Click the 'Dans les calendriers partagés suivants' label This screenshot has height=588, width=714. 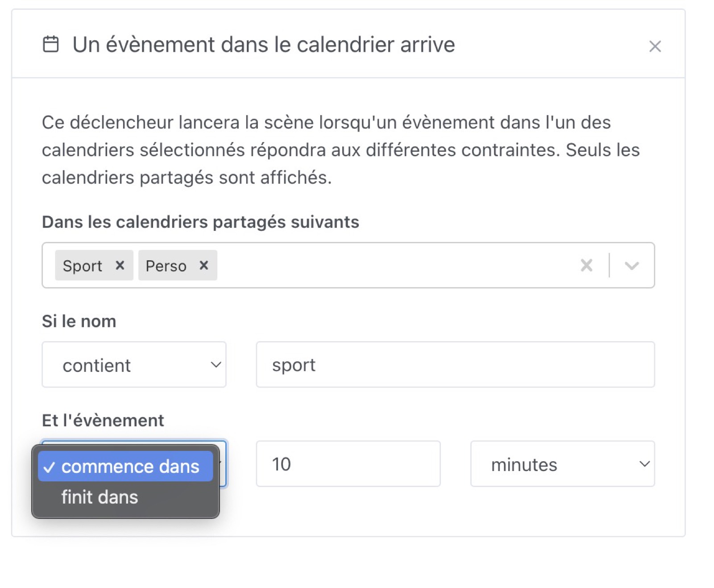(200, 221)
